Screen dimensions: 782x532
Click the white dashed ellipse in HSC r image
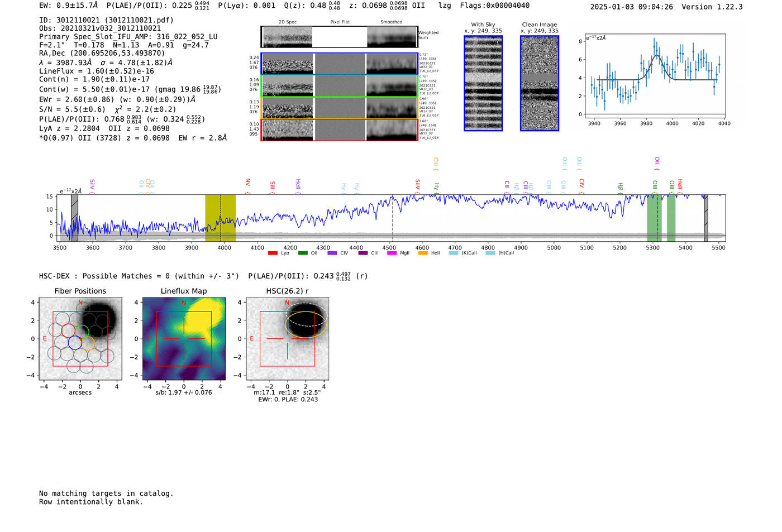coord(307,314)
